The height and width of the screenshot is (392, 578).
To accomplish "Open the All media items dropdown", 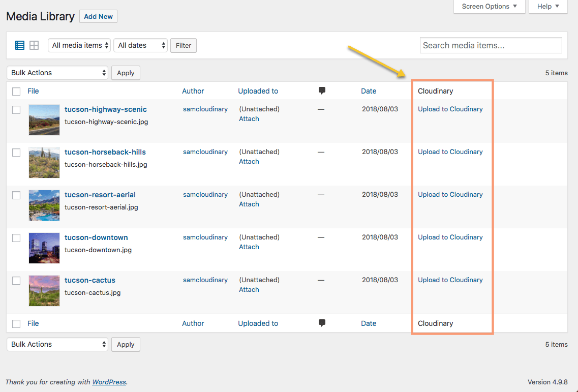I will click(x=80, y=45).
